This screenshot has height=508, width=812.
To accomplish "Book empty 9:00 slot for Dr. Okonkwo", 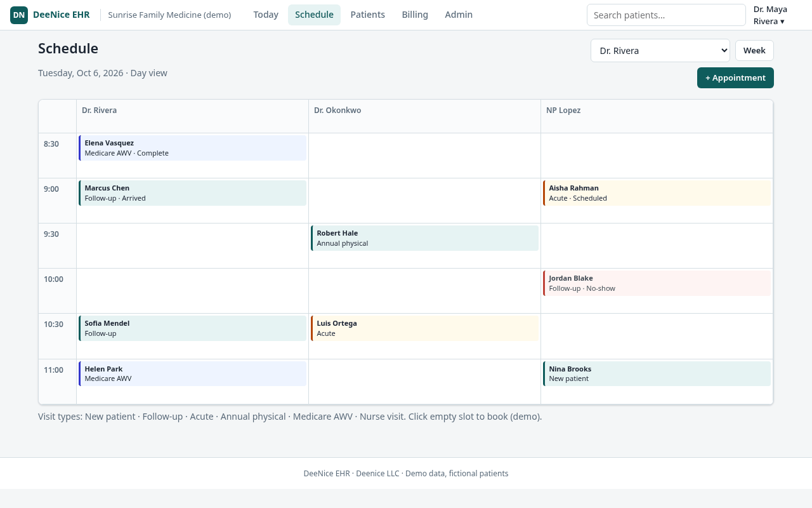I will pyautogui.click(x=424, y=201).
